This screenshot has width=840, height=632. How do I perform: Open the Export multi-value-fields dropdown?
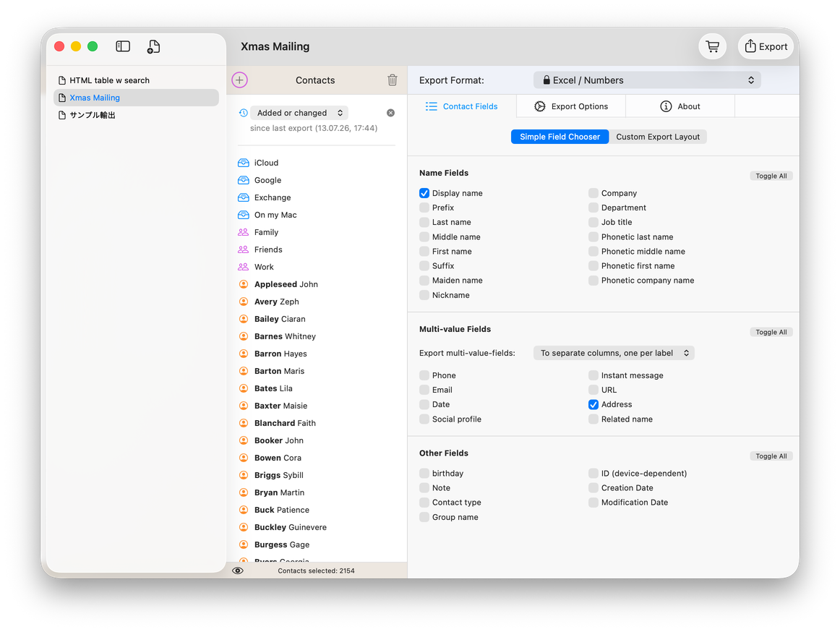[614, 353]
